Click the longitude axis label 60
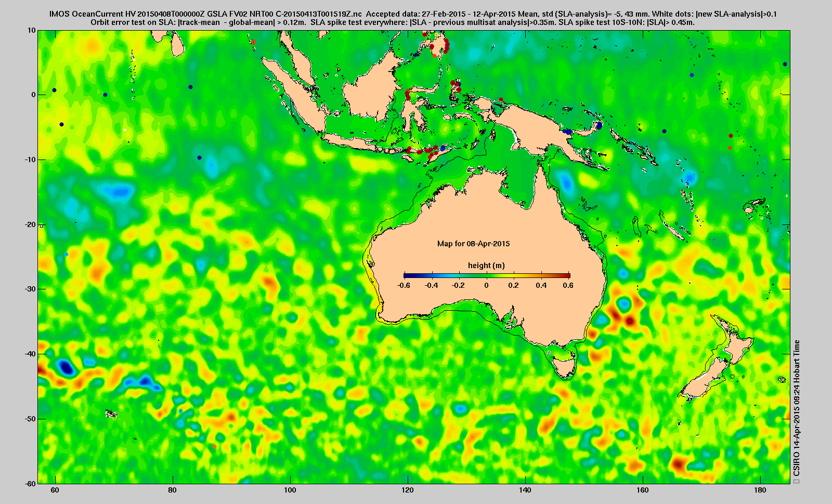 [55, 490]
